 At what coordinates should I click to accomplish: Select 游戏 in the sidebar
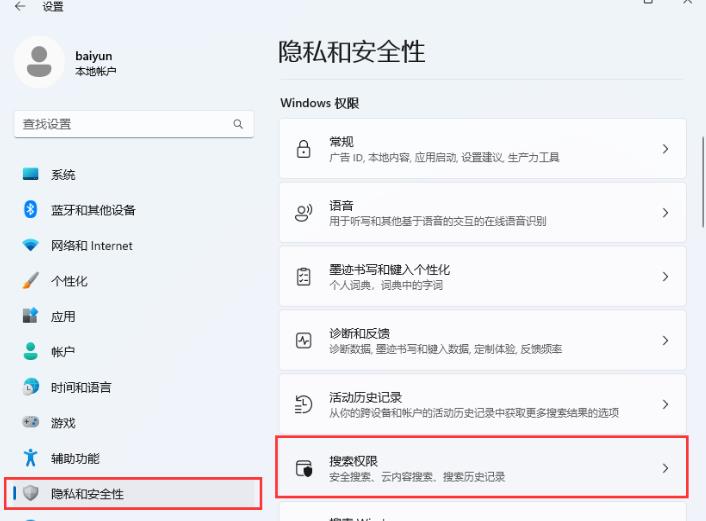(133, 423)
